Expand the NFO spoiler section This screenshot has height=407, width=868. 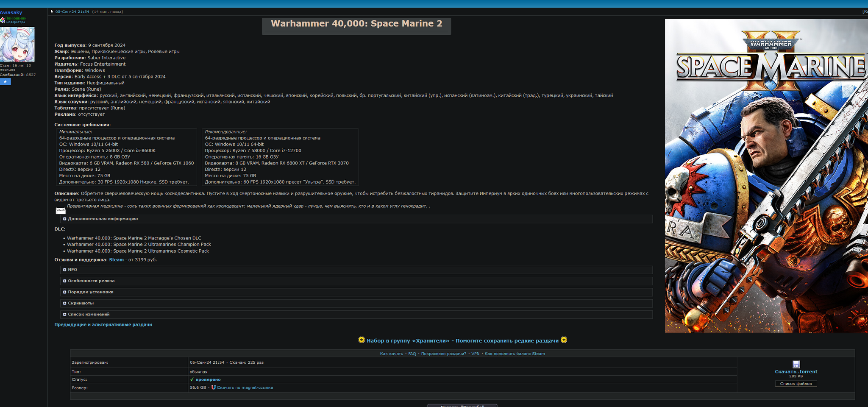[x=356, y=270]
